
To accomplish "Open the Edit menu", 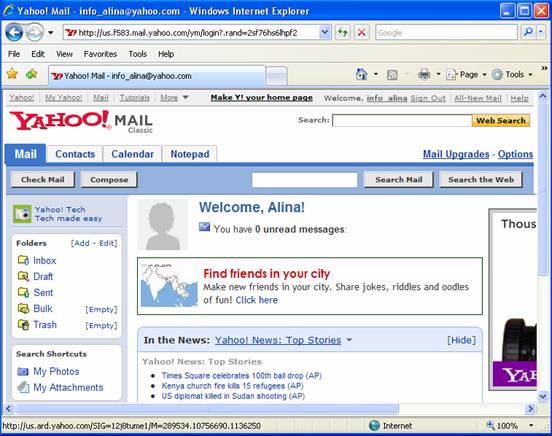I will pyautogui.click(x=38, y=54).
